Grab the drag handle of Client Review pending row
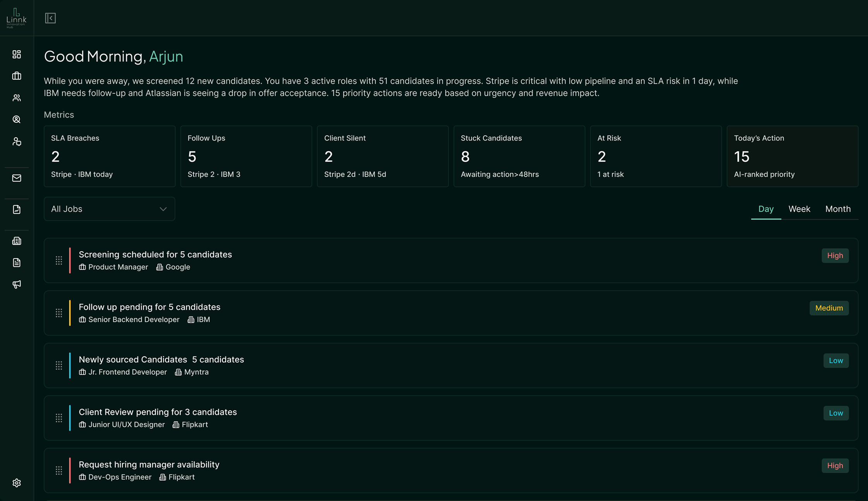The height and width of the screenshot is (501, 868). click(59, 418)
